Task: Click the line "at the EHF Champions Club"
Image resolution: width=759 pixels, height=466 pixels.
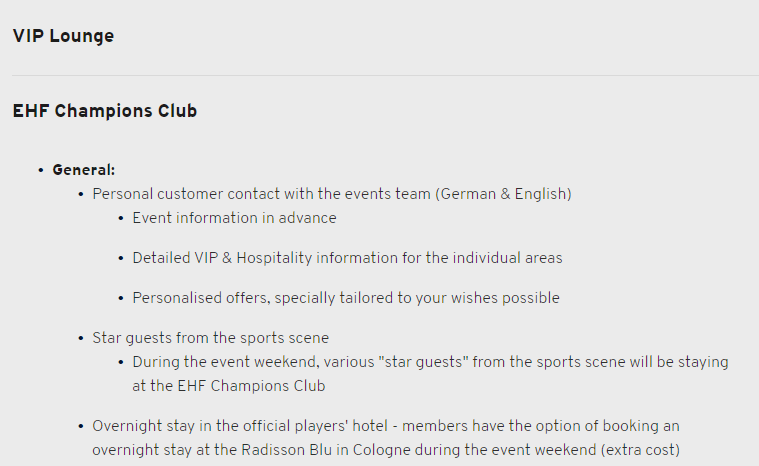Action: tap(229, 386)
